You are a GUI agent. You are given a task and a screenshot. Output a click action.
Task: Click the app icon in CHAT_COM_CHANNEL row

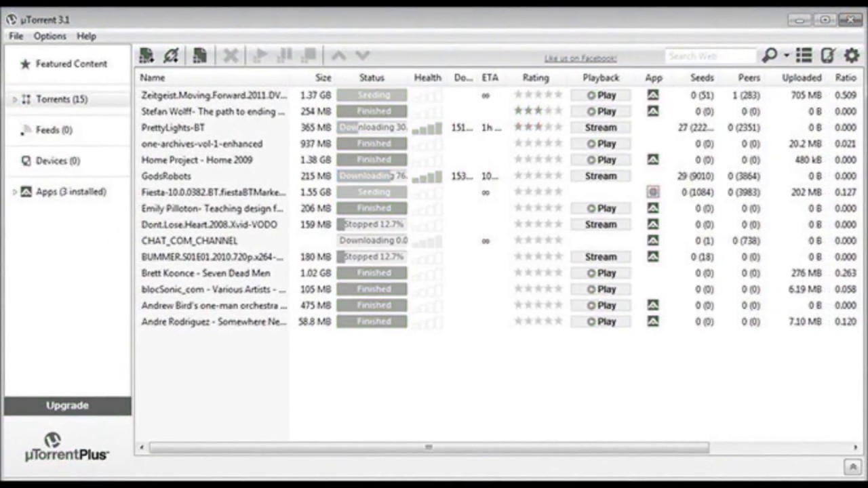coord(652,241)
